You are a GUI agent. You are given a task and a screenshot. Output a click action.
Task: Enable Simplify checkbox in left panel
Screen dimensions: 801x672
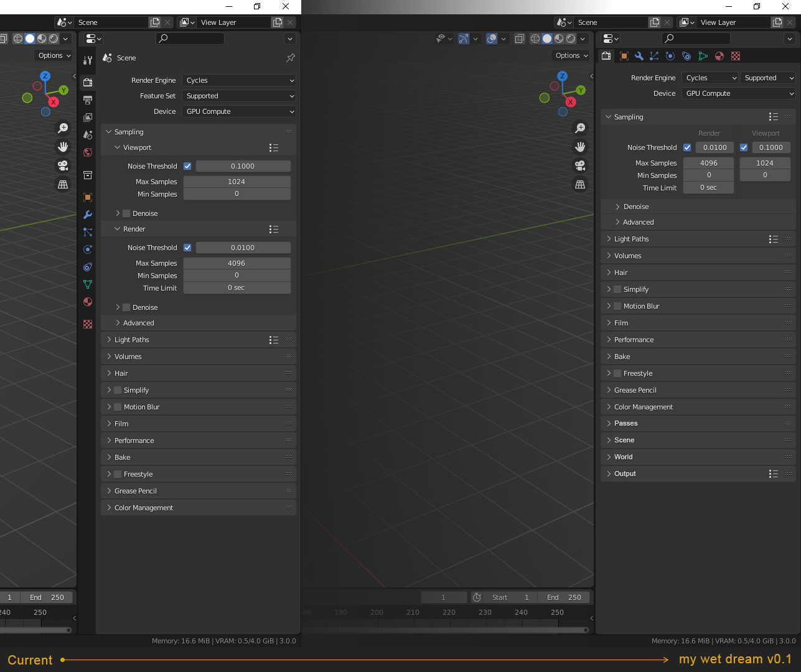(x=118, y=390)
